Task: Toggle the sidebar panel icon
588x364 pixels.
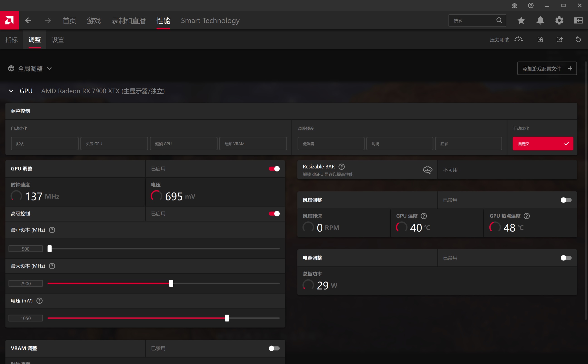Action: coord(578,20)
